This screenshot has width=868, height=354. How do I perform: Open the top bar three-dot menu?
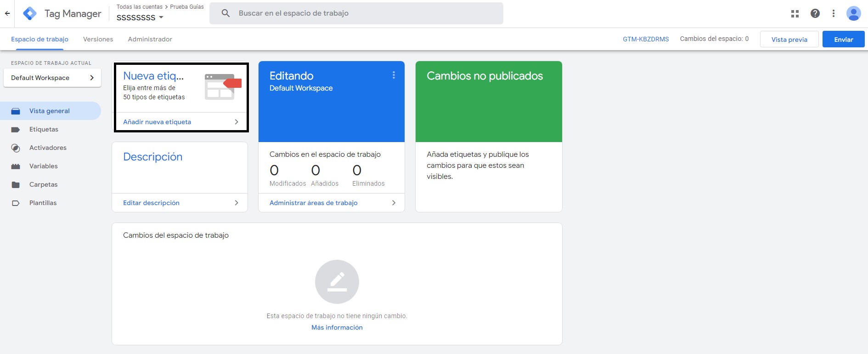(x=834, y=14)
